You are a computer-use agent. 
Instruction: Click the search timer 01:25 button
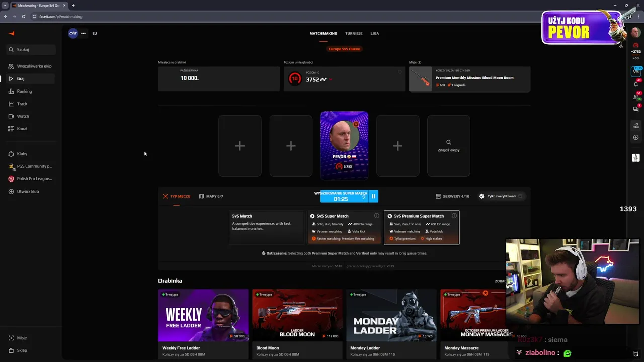tap(344, 196)
